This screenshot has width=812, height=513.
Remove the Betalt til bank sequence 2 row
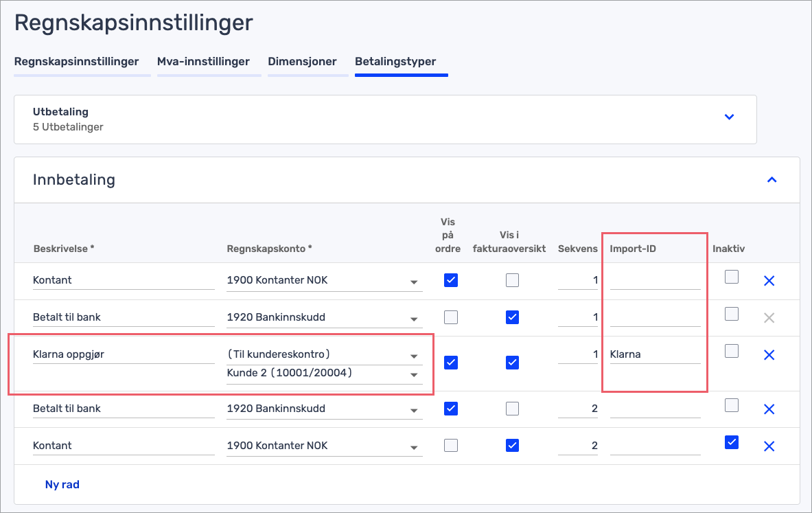point(769,409)
